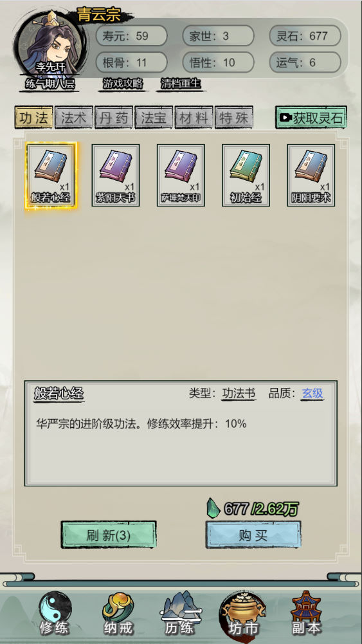The image size is (362, 644).
Task: Refresh the shop with 刷新(3)
Action: (109, 535)
